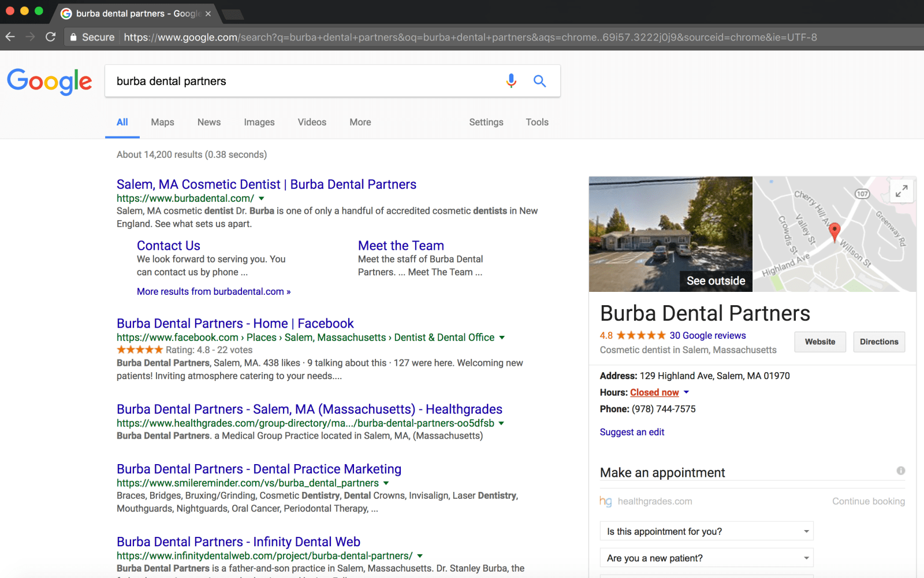Click 'More results from burbadental.com'

pos(214,291)
